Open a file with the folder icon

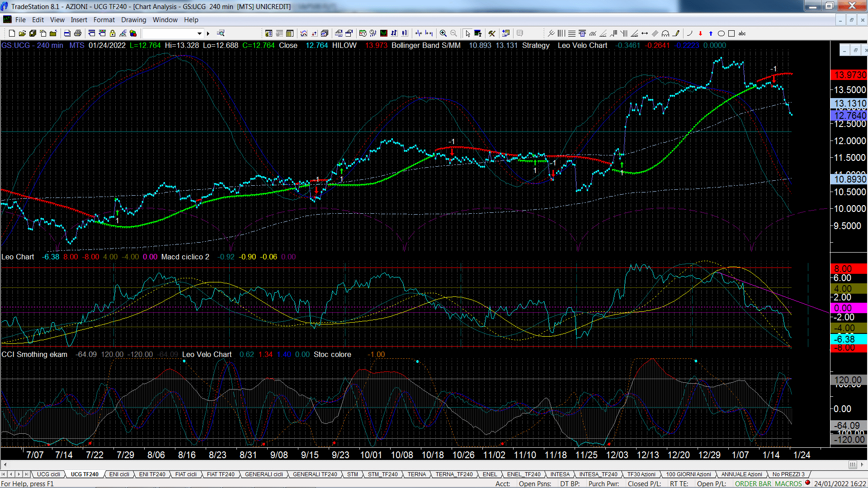click(x=22, y=33)
